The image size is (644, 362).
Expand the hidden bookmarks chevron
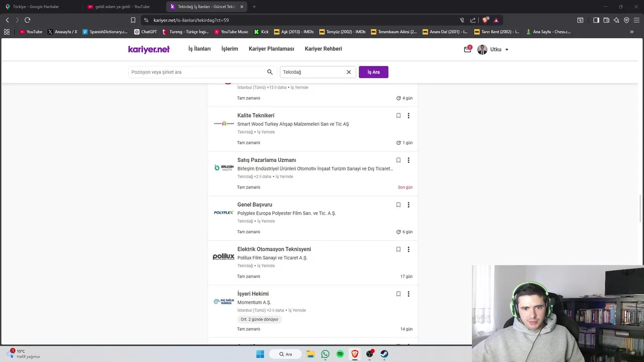coord(632,32)
